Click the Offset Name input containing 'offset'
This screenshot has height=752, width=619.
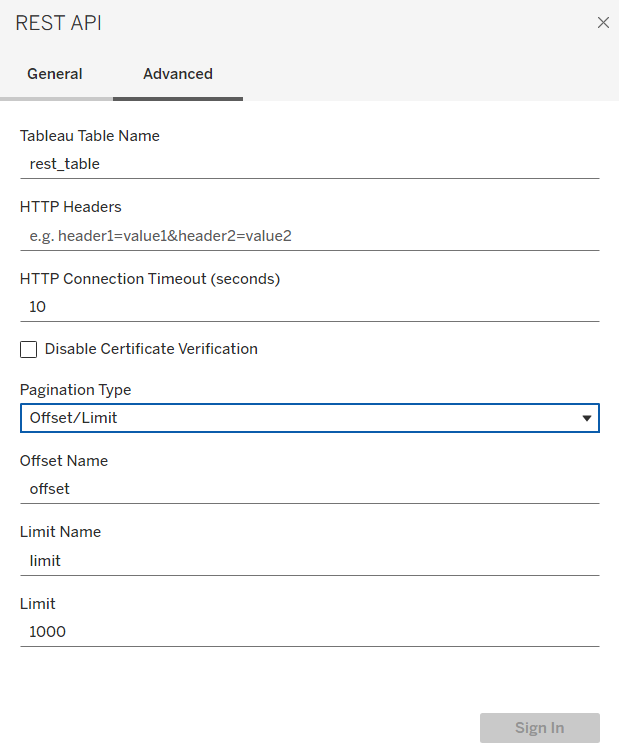310,489
